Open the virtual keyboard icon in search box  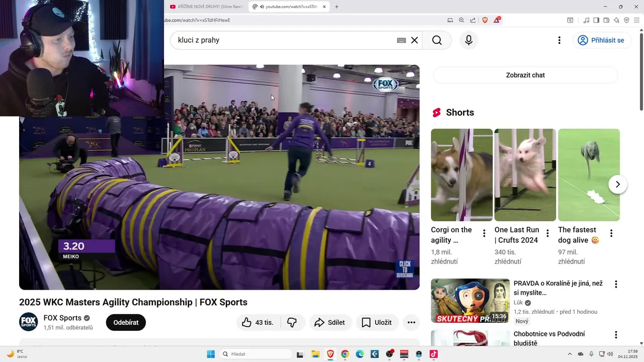[401, 40]
